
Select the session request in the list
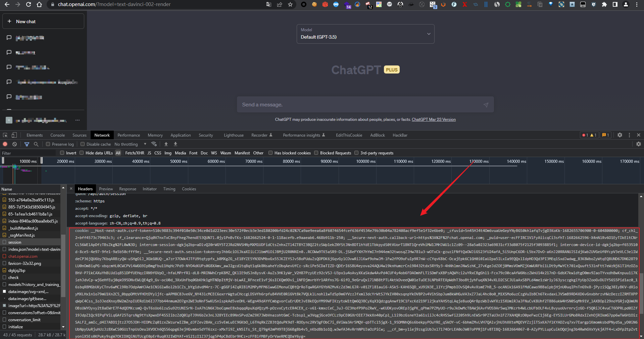point(31,242)
